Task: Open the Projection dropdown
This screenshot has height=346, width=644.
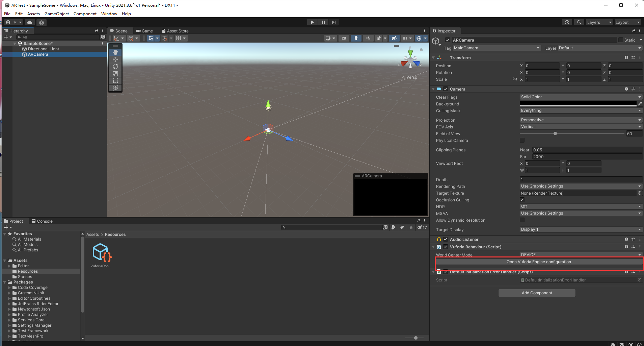Action: click(581, 120)
